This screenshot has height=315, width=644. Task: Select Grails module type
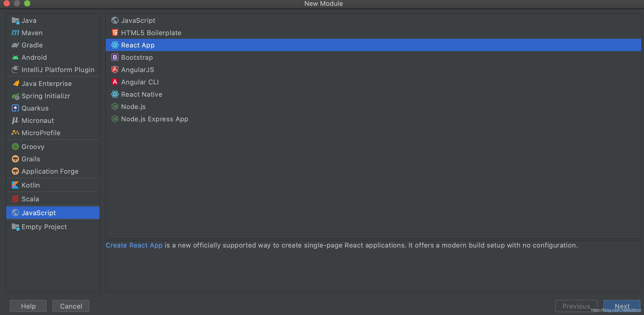(x=53, y=159)
